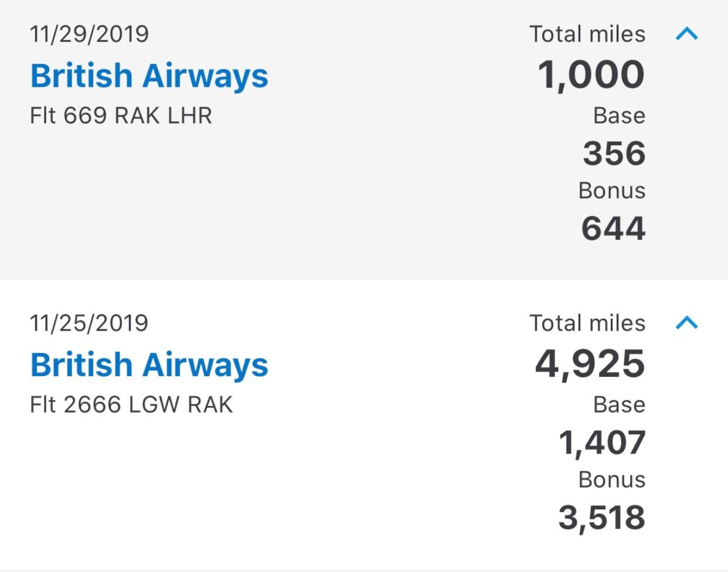Select the Flt 2666 LGW RAK line
728x572 pixels.
pyautogui.click(x=131, y=404)
